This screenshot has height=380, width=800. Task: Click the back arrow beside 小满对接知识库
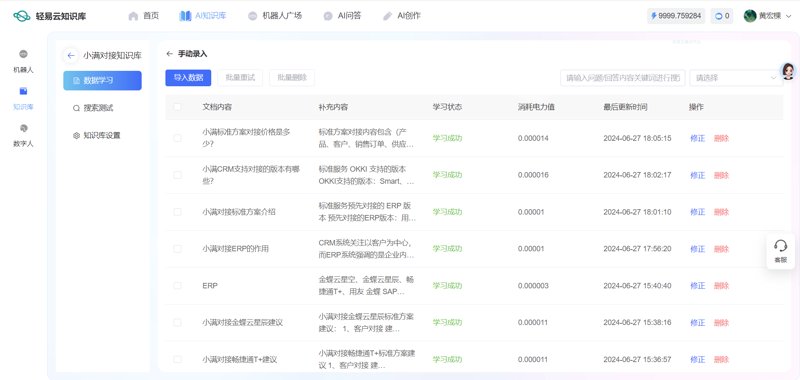[71, 55]
